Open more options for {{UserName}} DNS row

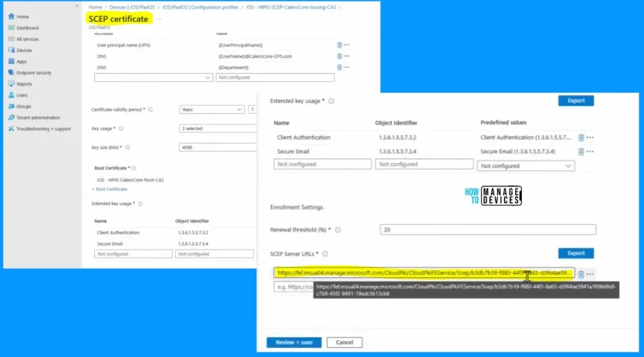347,56
